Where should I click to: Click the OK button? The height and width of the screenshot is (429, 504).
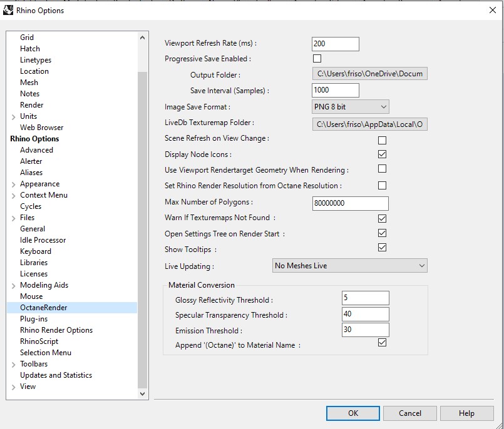coord(353,413)
